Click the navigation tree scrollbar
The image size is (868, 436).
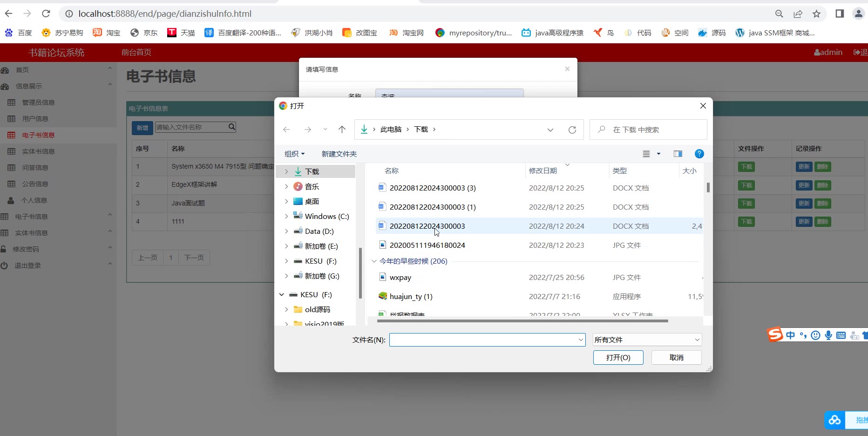360,272
